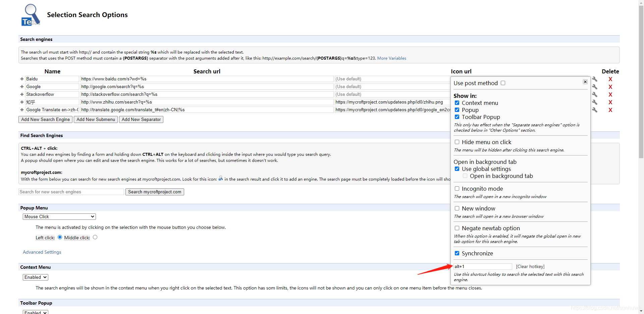
Task: Click Add New Submenu button
Action: [x=96, y=120]
